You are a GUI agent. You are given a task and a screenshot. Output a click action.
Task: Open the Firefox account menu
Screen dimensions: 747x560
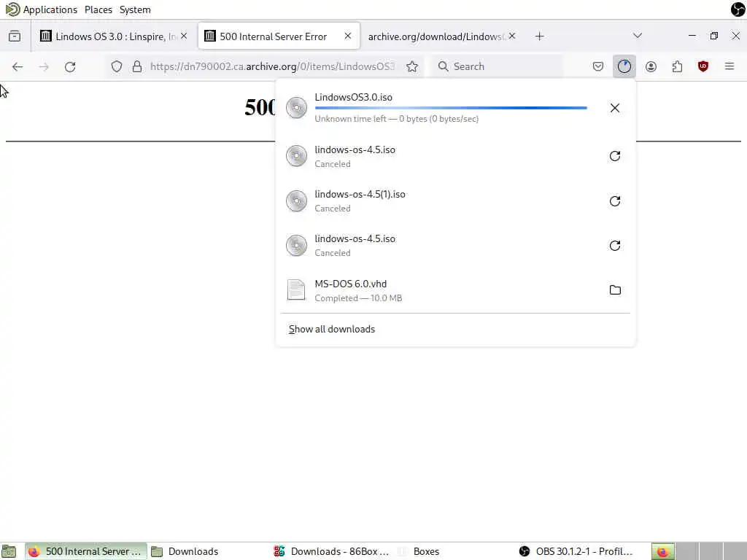tap(651, 66)
